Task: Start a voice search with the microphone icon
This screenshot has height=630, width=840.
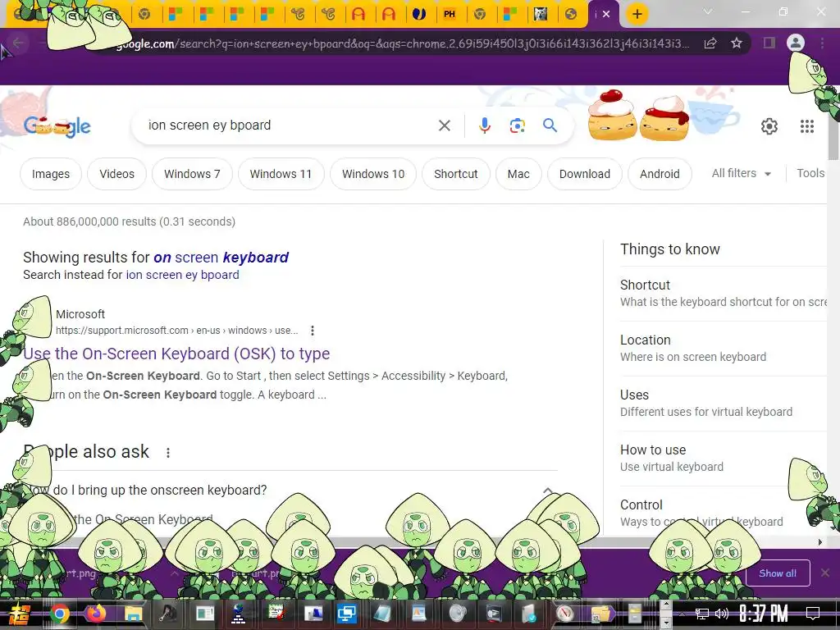Action: [484, 126]
